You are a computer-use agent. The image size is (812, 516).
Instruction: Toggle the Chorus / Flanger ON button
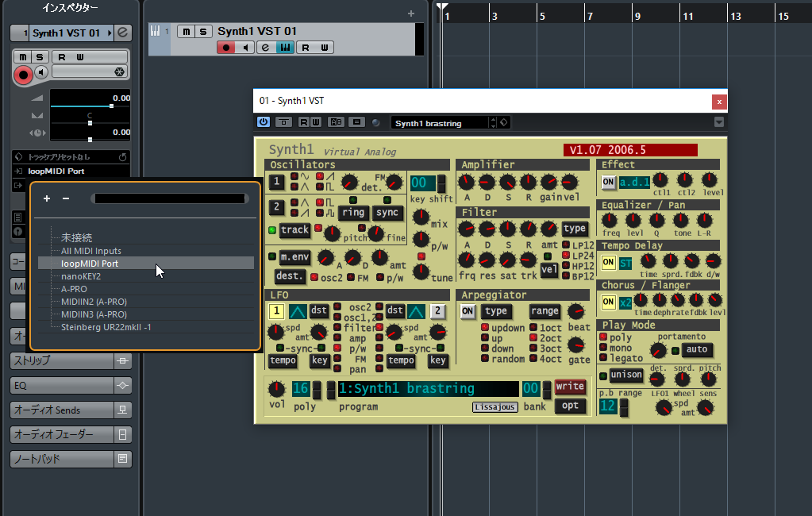click(x=608, y=302)
